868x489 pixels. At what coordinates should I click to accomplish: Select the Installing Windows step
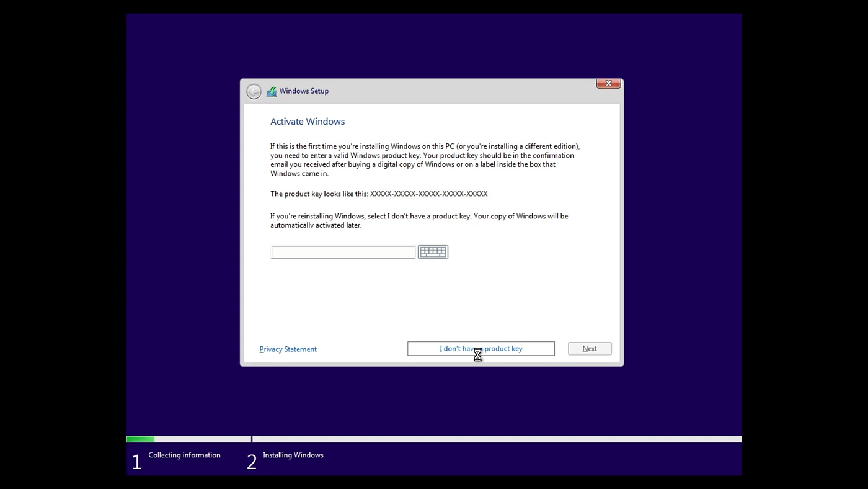[293, 455]
